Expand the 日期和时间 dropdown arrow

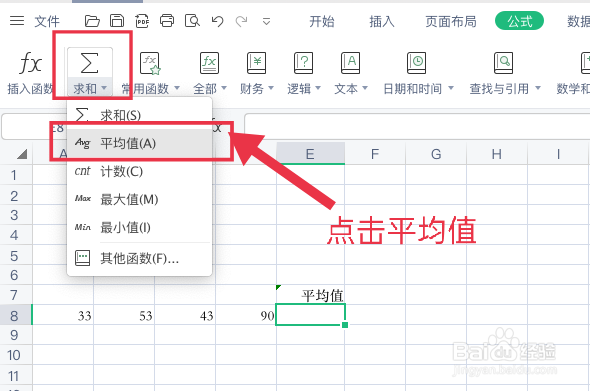click(x=451, y=89)
